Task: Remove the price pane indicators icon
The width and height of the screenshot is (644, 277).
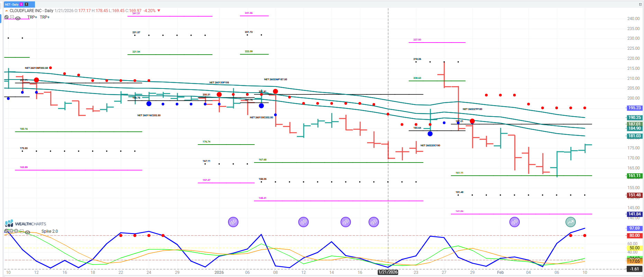Action: click(6, 17)
